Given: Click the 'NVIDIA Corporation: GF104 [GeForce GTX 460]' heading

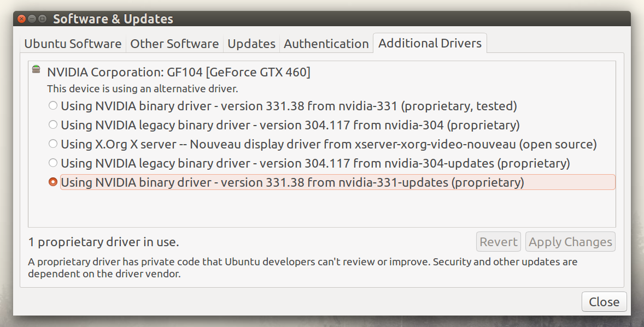Looking at the screenshot, I should [x=179, y=72].
